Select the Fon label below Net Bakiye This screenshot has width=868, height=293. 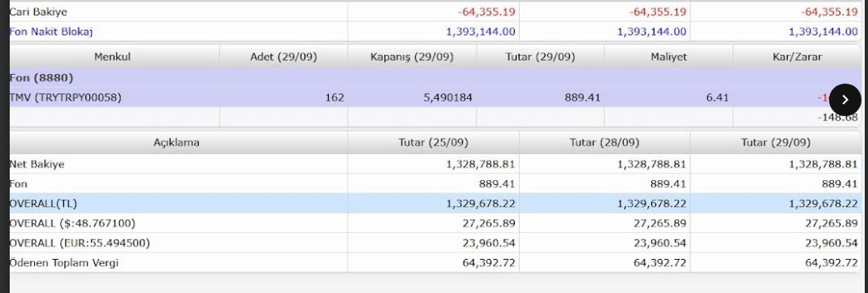click(x=18, y=183)
